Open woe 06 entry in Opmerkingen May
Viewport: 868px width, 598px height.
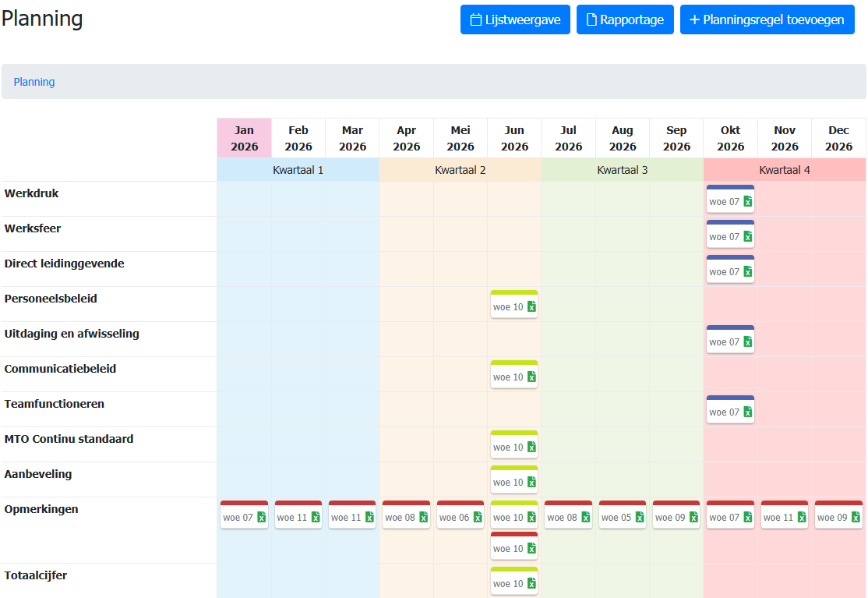click(x=453, y=517)
